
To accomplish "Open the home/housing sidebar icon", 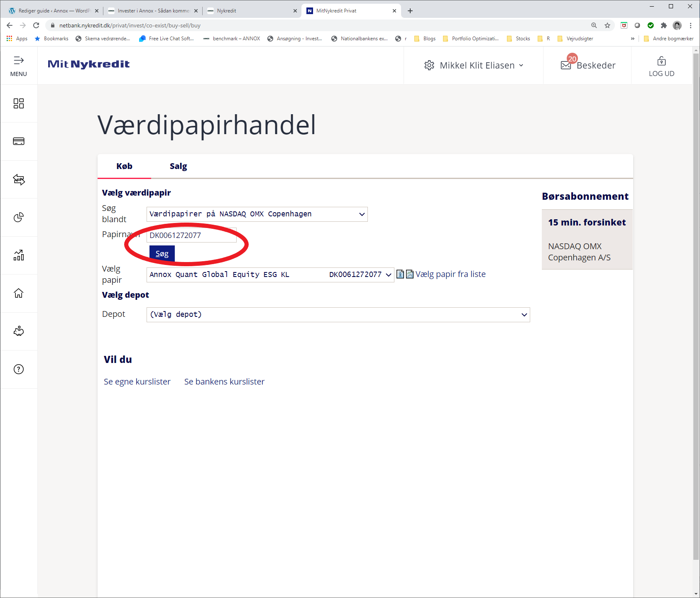I will pos(19,293).
